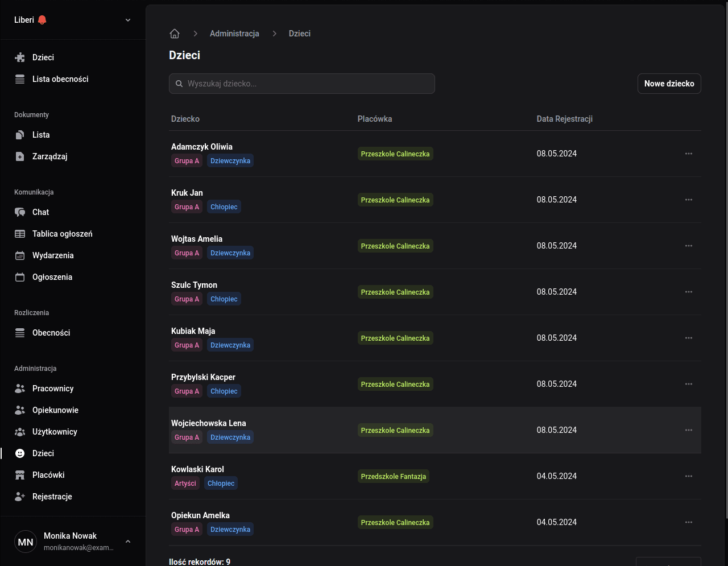Click the Zarządzaj document icon
728x566 pixels.
point(20,156)
